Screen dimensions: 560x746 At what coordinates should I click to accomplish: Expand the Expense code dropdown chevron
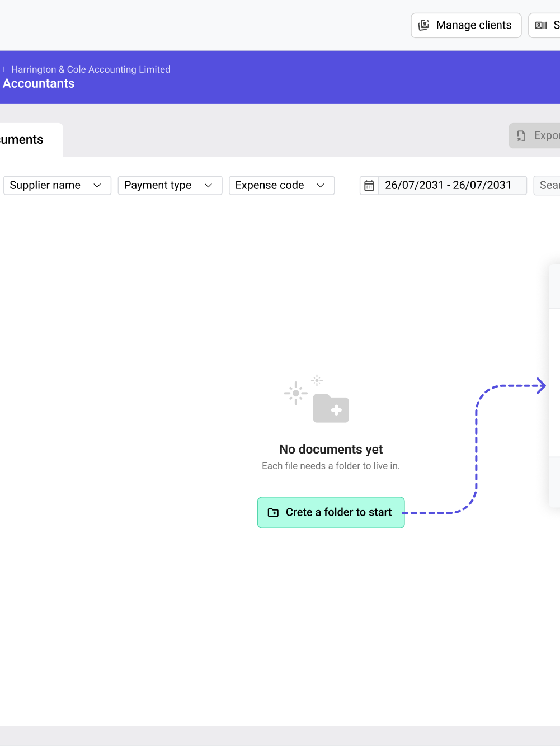tap(321, 186)
